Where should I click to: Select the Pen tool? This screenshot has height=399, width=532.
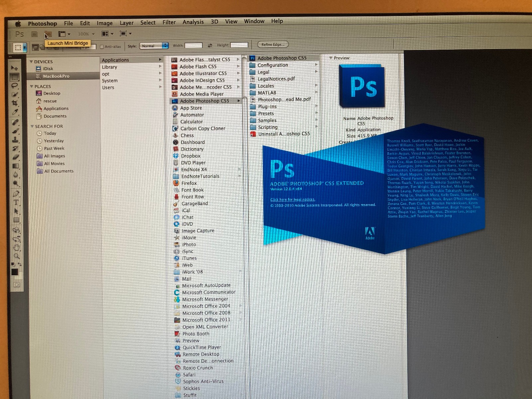click(16, 194)
